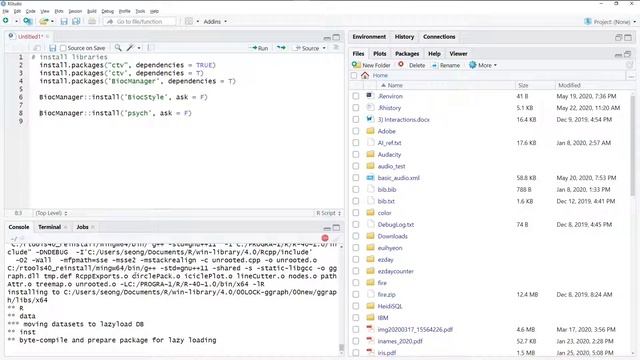Open an existing file via folder icon
640x360 pixels.
click(x=43, y=21)
